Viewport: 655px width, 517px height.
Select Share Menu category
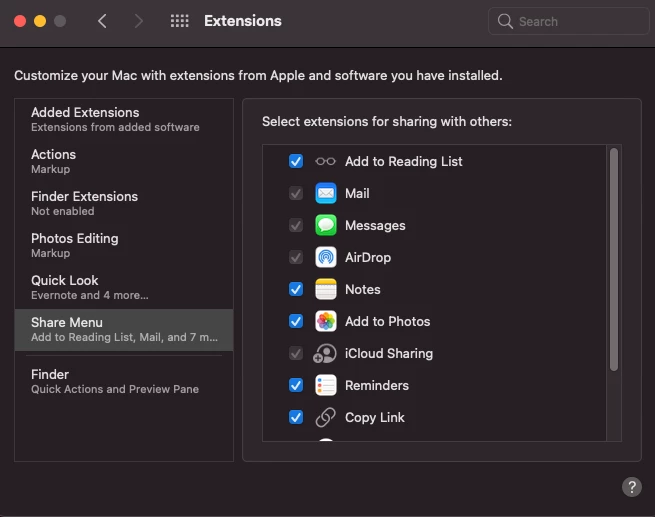124,330
